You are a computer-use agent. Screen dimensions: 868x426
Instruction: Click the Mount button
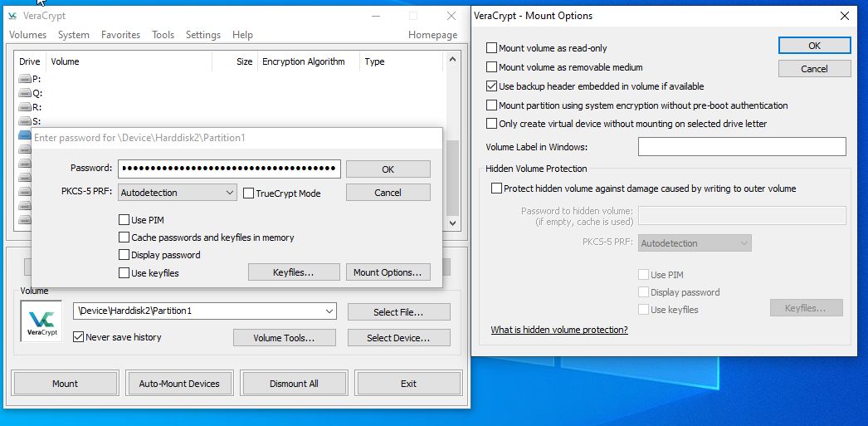[x=66, y=384]
